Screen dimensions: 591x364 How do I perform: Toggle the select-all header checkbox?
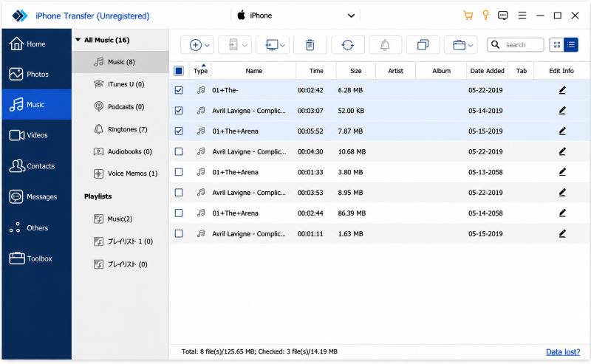click(179, 70)
